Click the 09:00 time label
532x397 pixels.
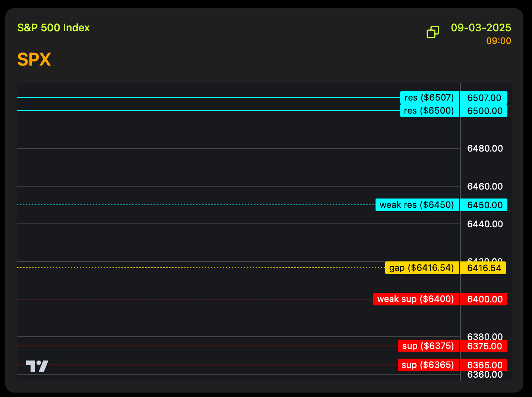click(x=498, y=41)
